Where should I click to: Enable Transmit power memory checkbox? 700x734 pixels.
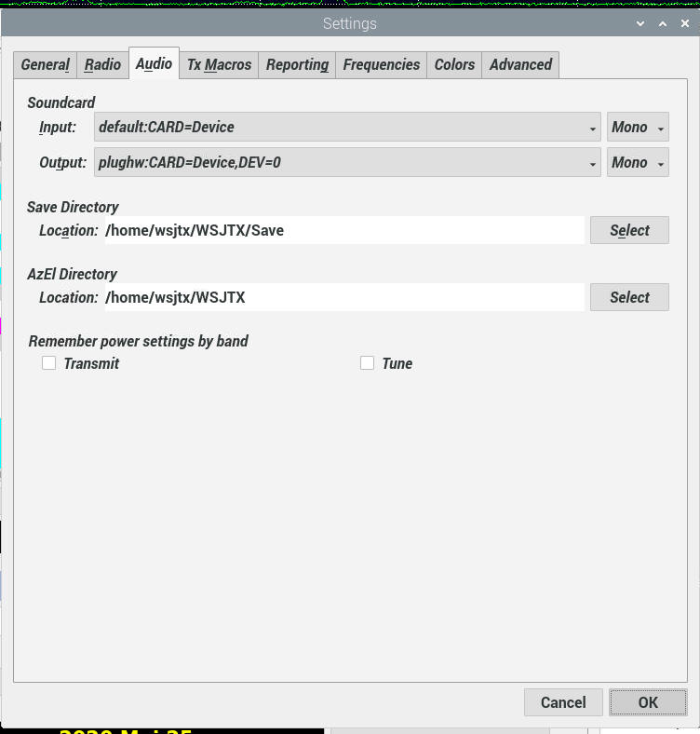pyautogui.click(x=49, y=363)
